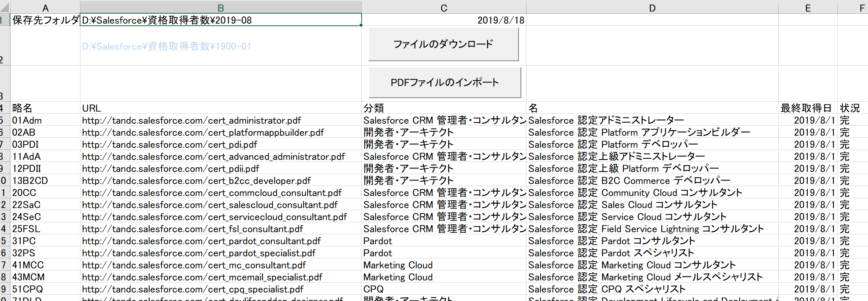Select cell with path D:¥Salesforce¥資格取得者数¥2019-08
The width and height of the screenshot is (868, 301).
(x=221, y=20)
